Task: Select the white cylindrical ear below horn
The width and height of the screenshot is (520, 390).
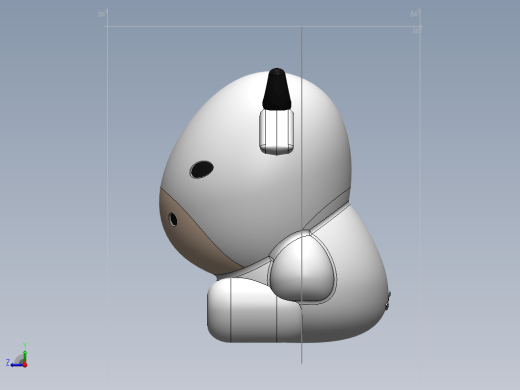Action: click(x=277, y=132)
